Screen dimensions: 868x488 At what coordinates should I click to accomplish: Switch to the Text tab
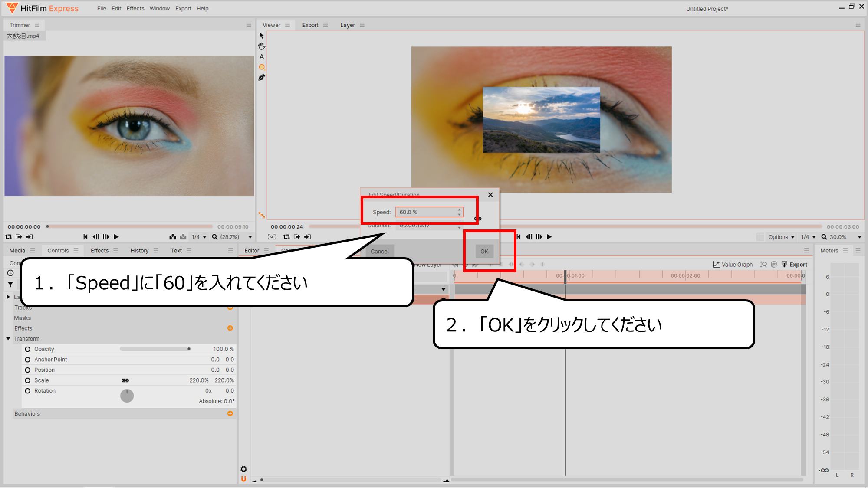(176, 250)
